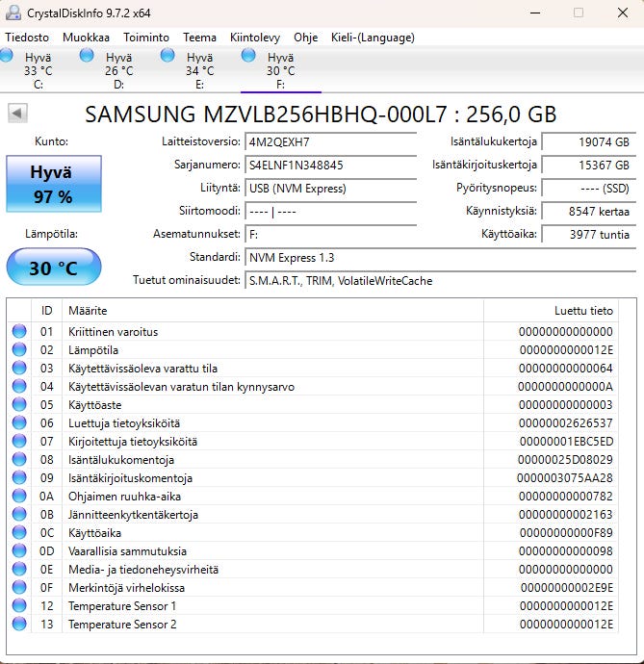Click the Sarjanumero serial number field
644x664 pixels.
(x=331, y=165)
